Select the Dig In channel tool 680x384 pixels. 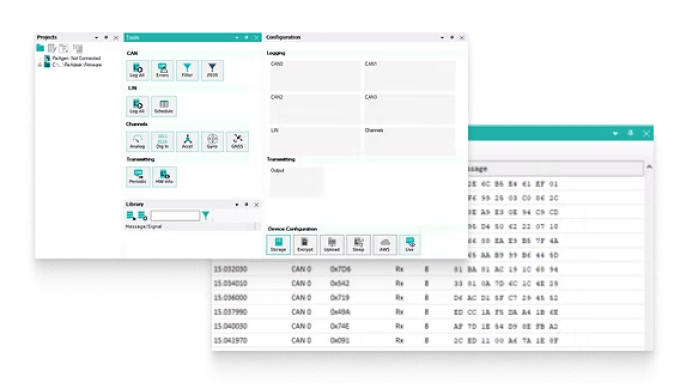coord(162,141)
